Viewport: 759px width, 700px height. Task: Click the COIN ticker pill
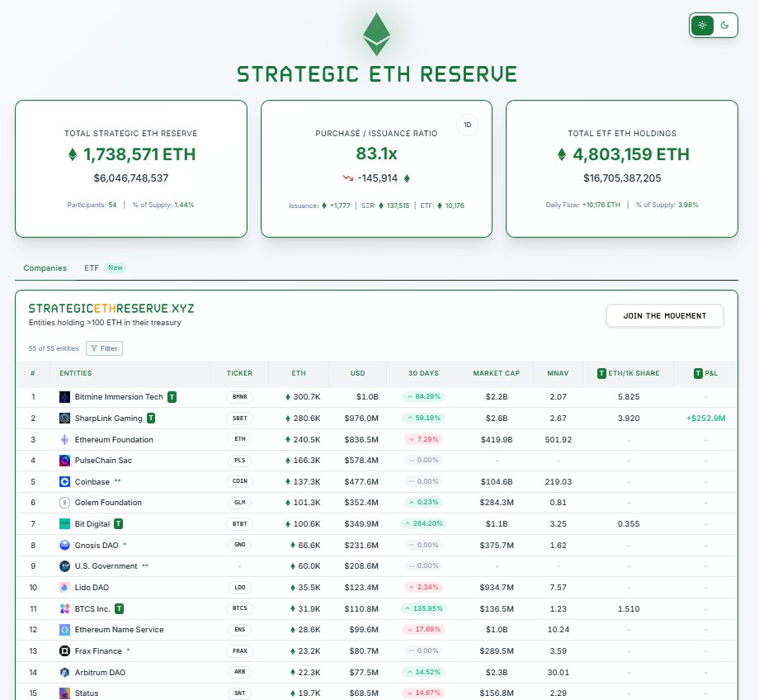[x=239, y=481]
